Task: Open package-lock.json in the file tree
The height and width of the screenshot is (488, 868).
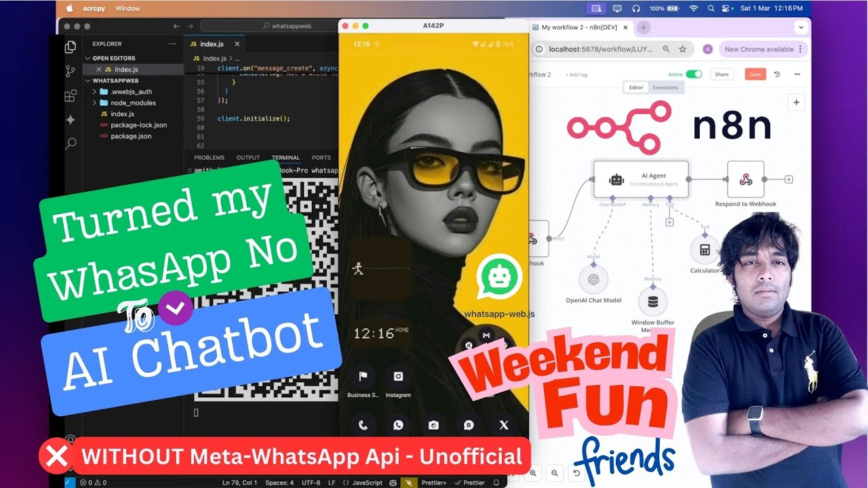Action: coord(138,125)
